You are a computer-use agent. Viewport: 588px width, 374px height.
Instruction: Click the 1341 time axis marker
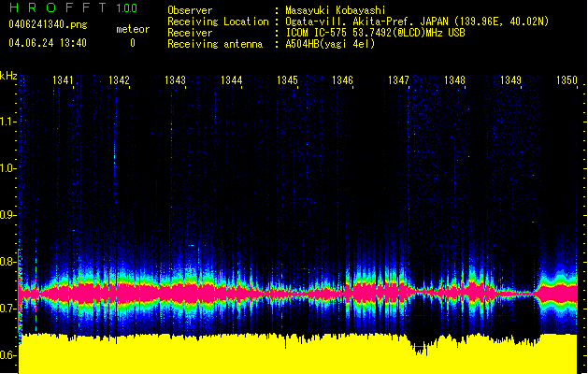pos(63,80)
